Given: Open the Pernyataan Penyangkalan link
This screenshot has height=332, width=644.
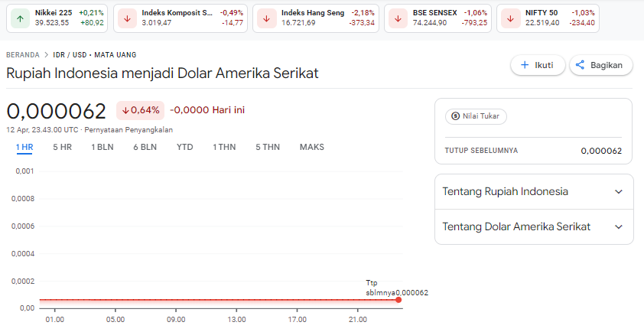Looking at the screenshot, I should (x=128, y=130).
